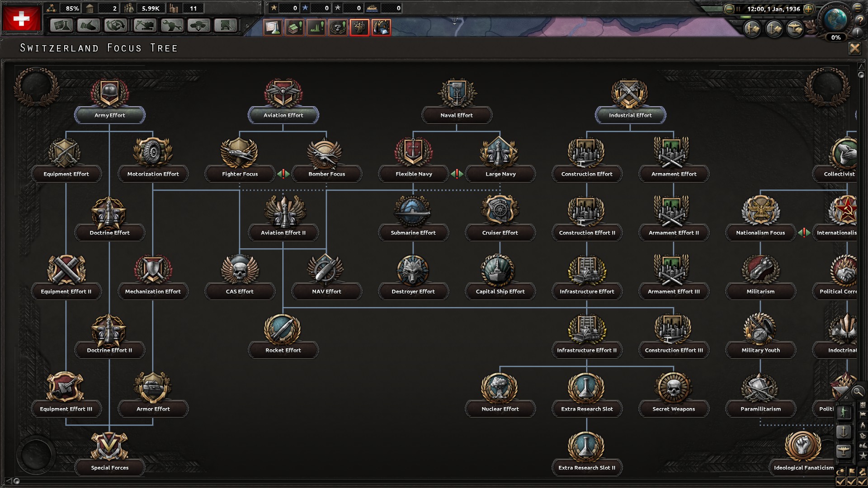Click the Switzerland flag emblem

pos(21,19)
